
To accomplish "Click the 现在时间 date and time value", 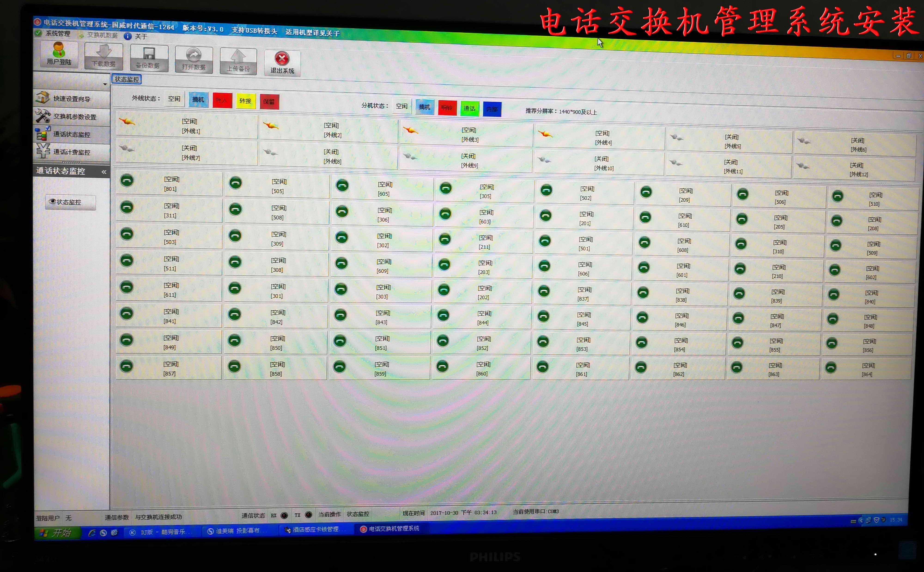I will click(464, 513).
